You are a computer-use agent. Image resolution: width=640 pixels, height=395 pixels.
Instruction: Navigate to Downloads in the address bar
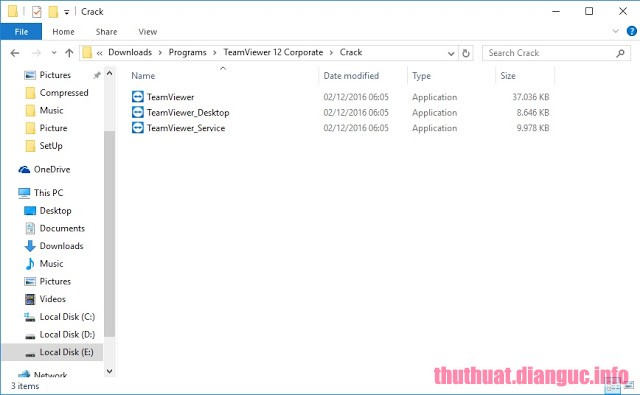click(130, 52)
